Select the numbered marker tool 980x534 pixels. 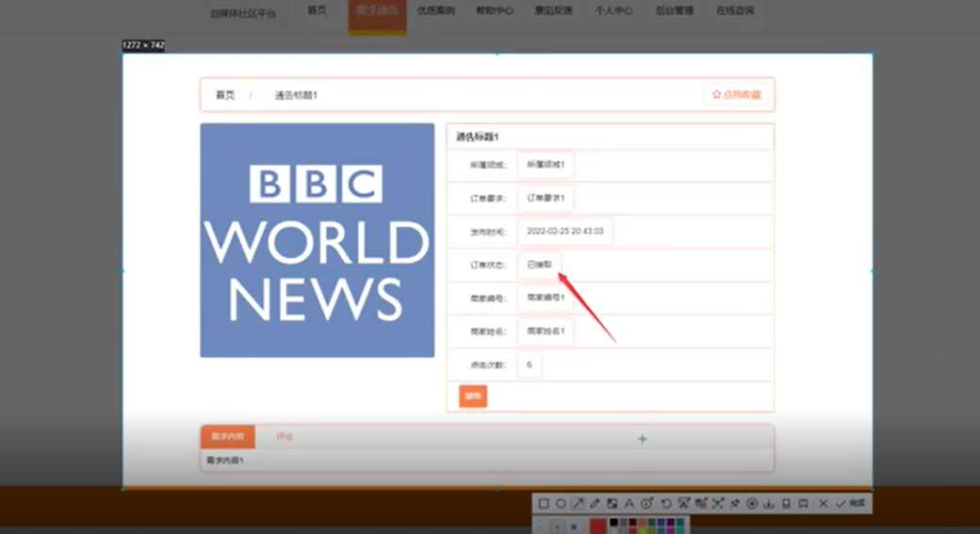pos(646,504)
